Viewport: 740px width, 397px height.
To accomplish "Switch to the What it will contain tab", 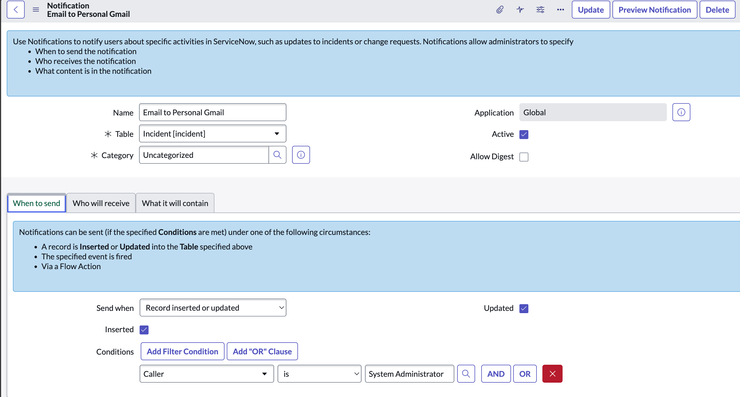I will 175,203.
